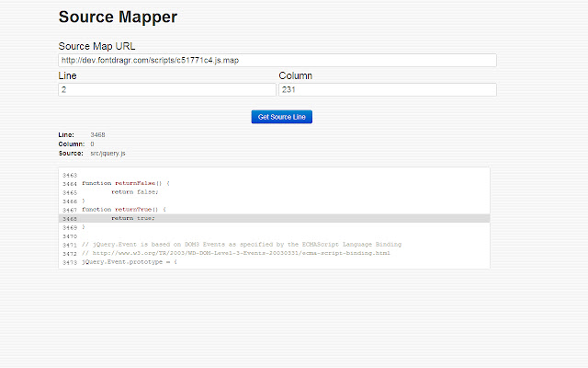Click the Line label above the input
588x368 pixels.
pyautogui.click(x=68, y=75)
